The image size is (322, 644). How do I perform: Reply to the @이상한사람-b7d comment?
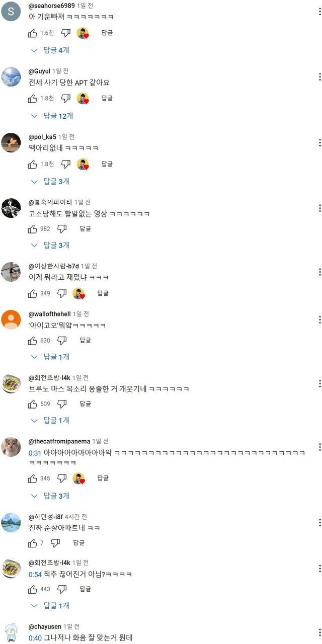[x=103, y=293]
